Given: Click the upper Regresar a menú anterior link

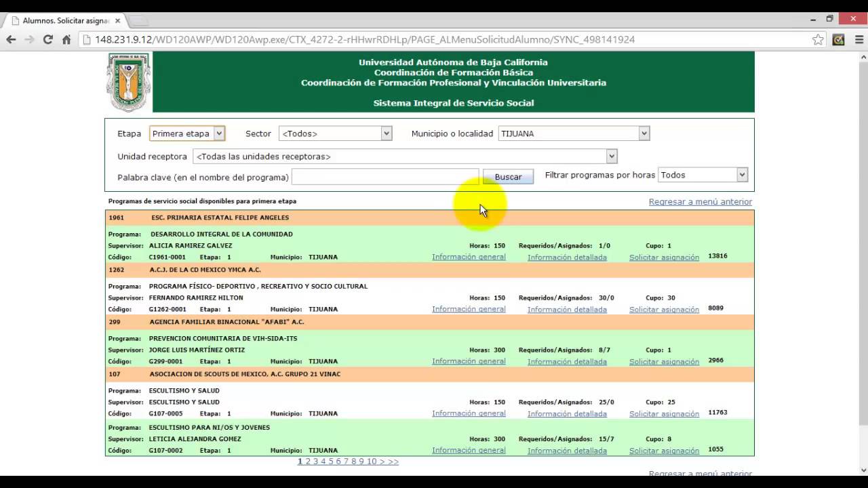Looking at the screenshot, I should pyautogui.click(x=701, y=202).
